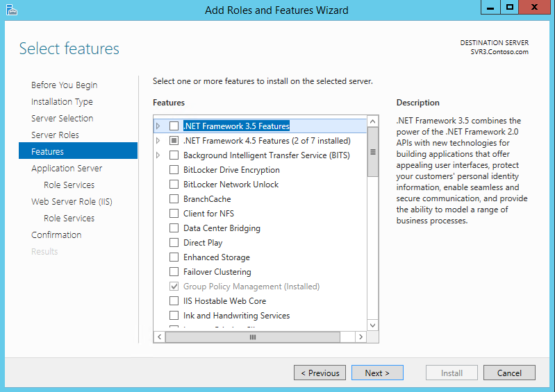Click the horizontal scroll left arrow
The height and width of the screenshot is (392, 555).
click(159, 337)
